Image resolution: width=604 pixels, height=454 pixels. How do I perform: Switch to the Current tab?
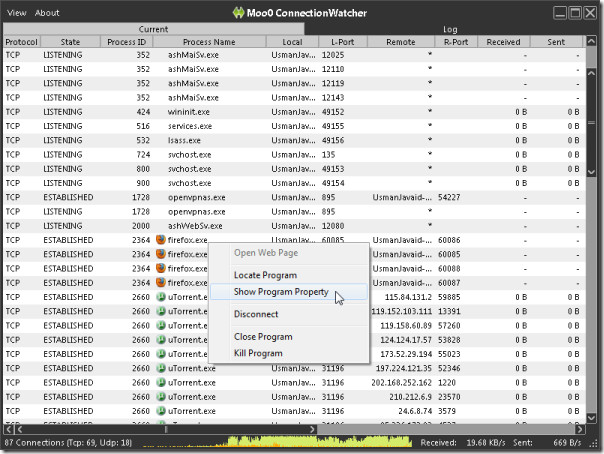pos(153,29)
